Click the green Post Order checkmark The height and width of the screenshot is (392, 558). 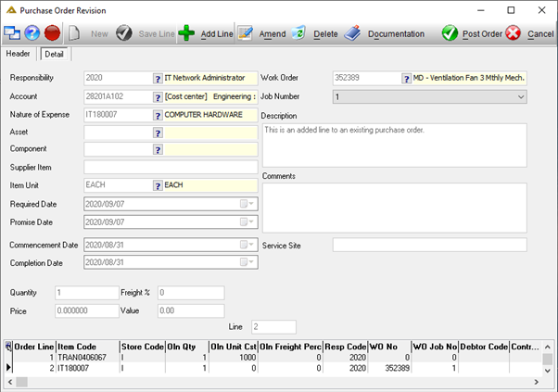[450, 33]
